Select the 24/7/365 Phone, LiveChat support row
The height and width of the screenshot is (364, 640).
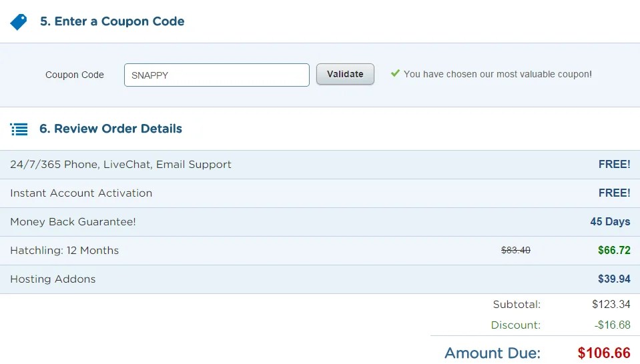(x=320, y=165)
